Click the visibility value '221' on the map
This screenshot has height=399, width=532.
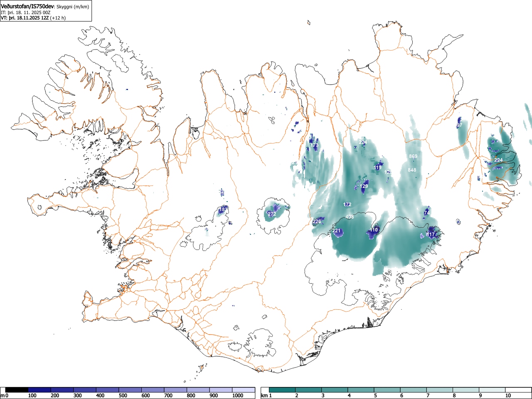[x=336, y=231]
